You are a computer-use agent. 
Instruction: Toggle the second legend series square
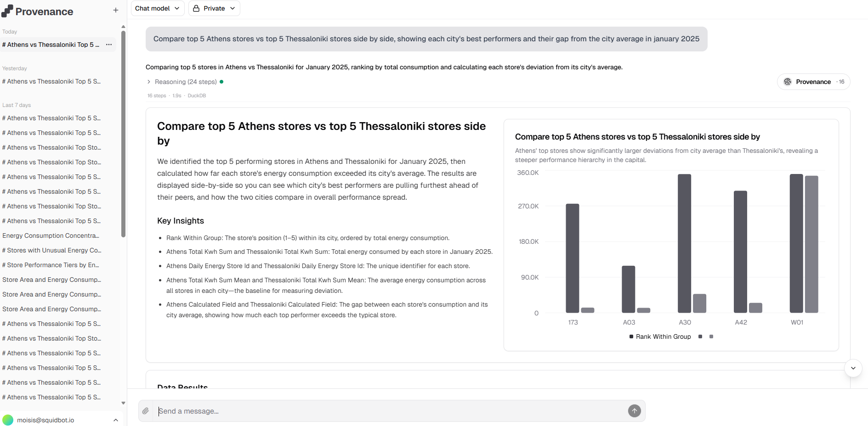(700, 336)
